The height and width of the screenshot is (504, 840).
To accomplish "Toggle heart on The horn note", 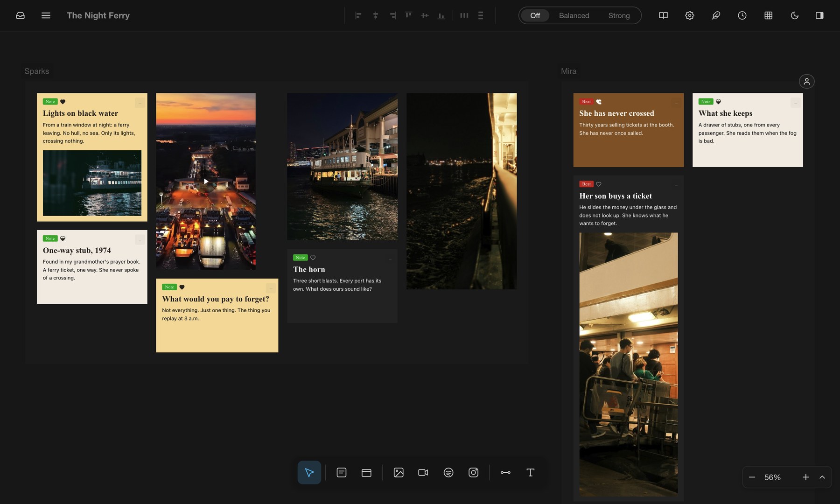I will [313, 258].
